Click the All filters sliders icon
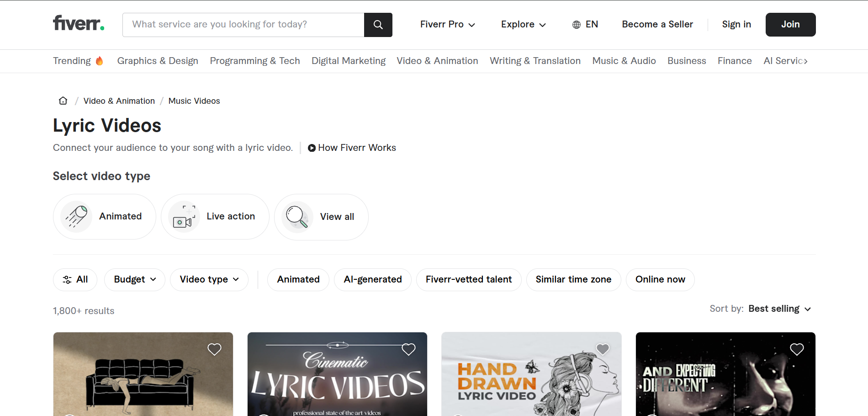 [x=67, y=280]
